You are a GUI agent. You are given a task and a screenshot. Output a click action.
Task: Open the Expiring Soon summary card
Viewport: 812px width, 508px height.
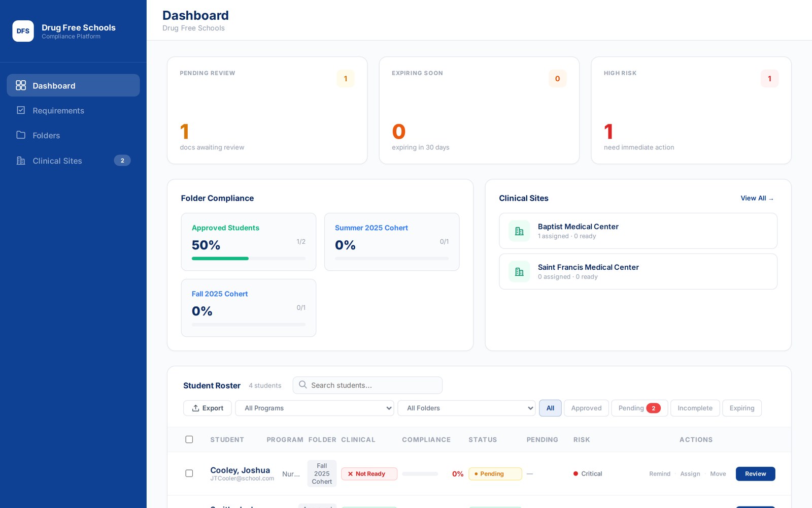pos(479,110)
